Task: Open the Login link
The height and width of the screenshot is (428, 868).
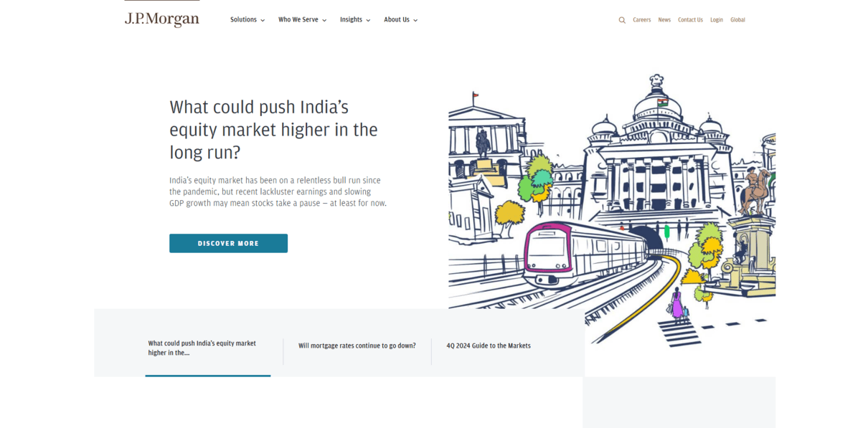Action: (716, 20)
